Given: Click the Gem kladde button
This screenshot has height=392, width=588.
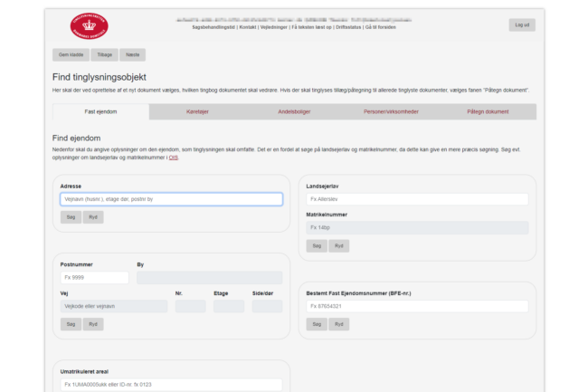Looking at the screenshot, I should (x=71, y=54).
